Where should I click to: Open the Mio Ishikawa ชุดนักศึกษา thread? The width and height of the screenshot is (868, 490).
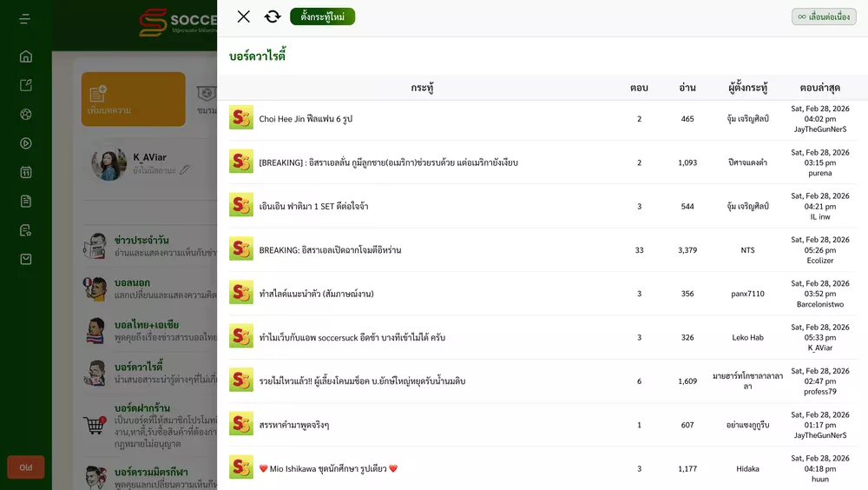328,469
